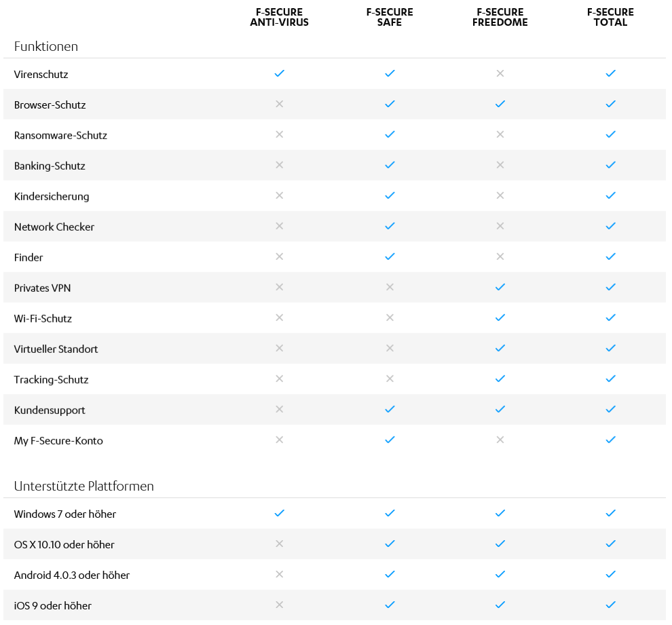Click iOS 9 checkmark under F-Secure Total
Screen dimensions: 672x625
610,605
